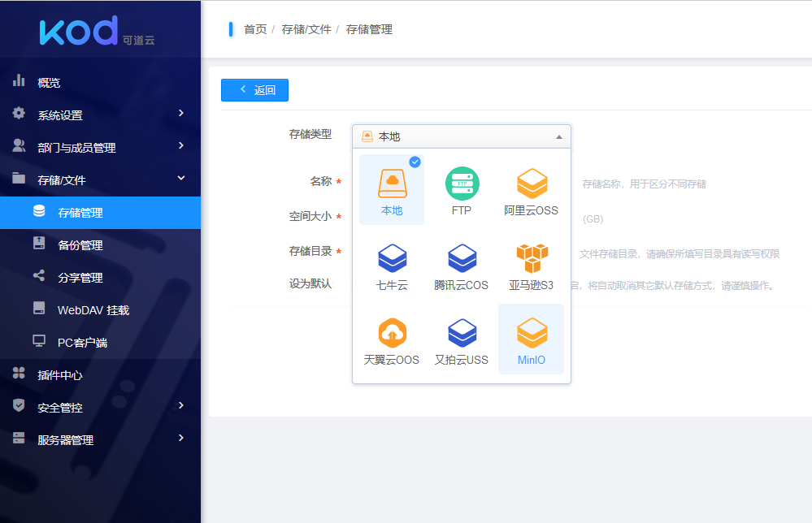Pick the MinIO storage icon

pyautogui.click(x=532, y=333)
